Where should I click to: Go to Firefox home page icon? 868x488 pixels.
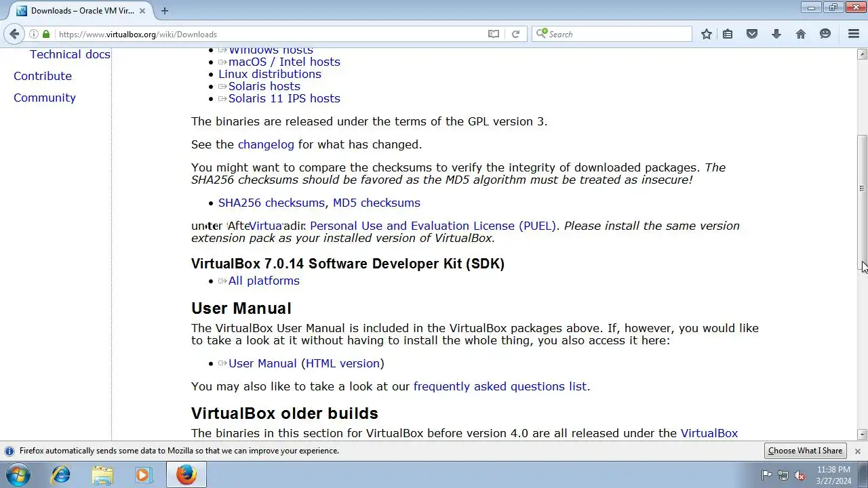coord(801,34)
